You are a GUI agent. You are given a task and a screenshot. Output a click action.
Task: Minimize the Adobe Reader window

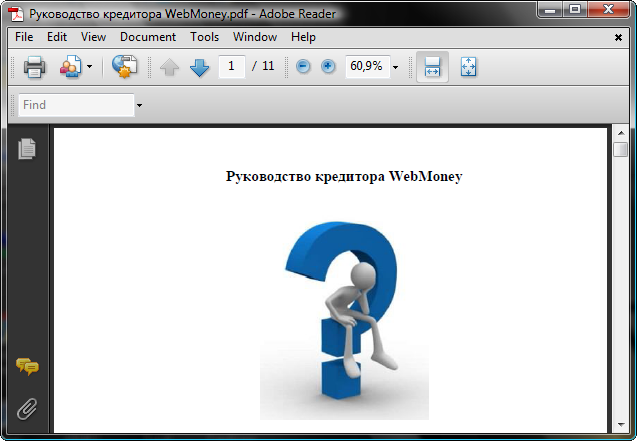point(550,9)
